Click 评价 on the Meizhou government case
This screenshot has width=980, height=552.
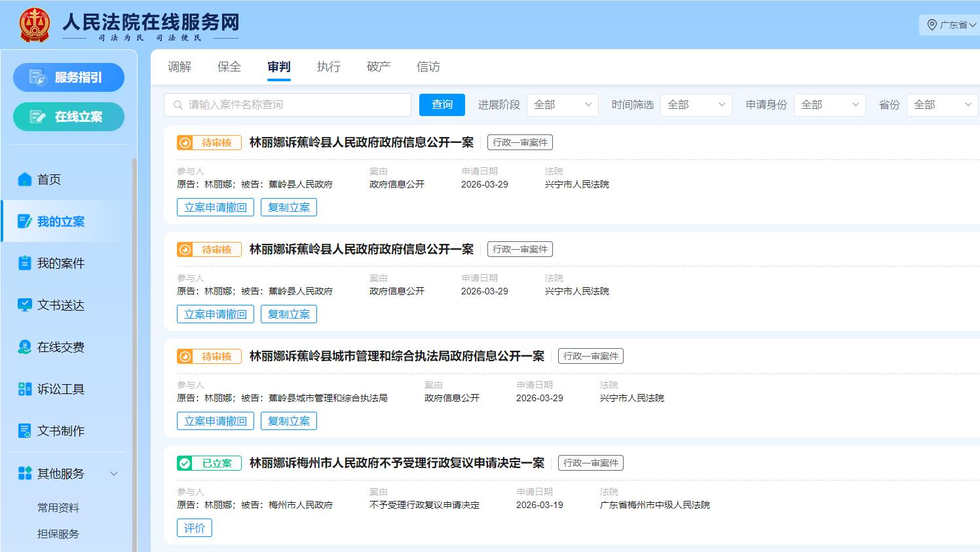pos(195,528)
